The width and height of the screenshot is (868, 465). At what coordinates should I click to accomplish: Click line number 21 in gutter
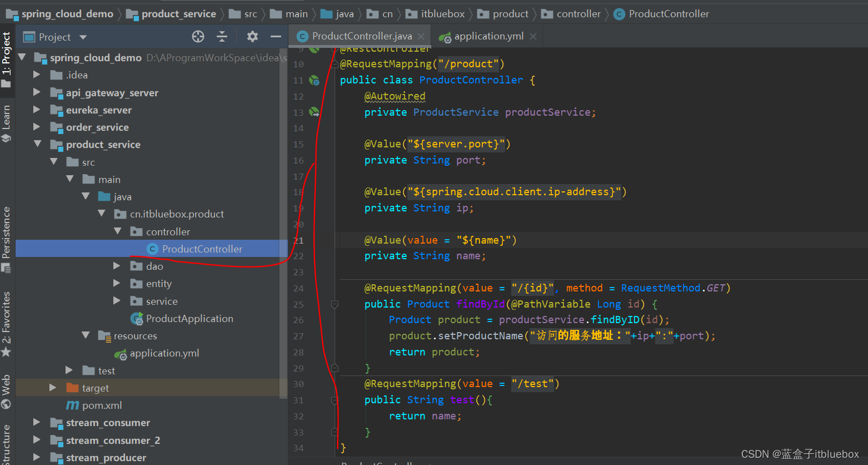pos(298,240)
